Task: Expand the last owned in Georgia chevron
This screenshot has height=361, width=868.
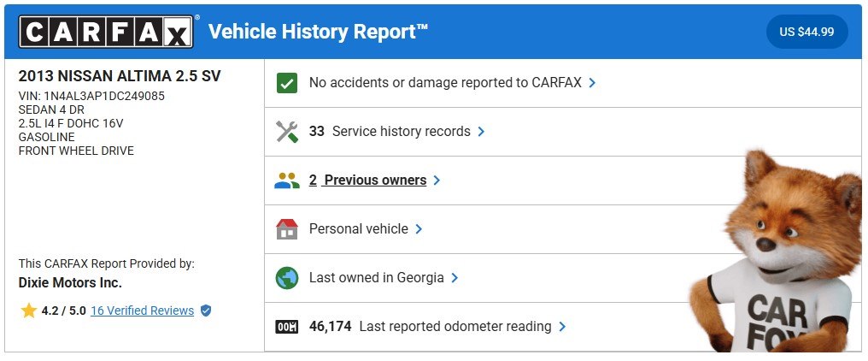Action: pyautogui.click(x=455, y=278)
